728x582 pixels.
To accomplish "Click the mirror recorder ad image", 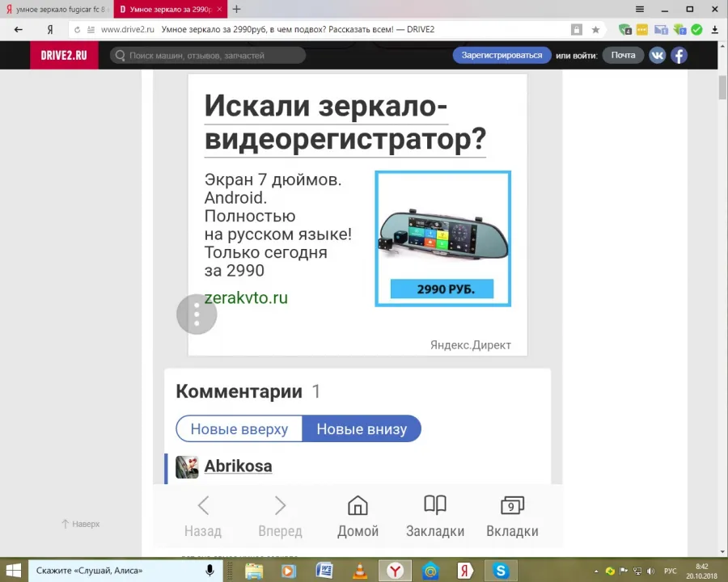I will [x=443, y=238].
